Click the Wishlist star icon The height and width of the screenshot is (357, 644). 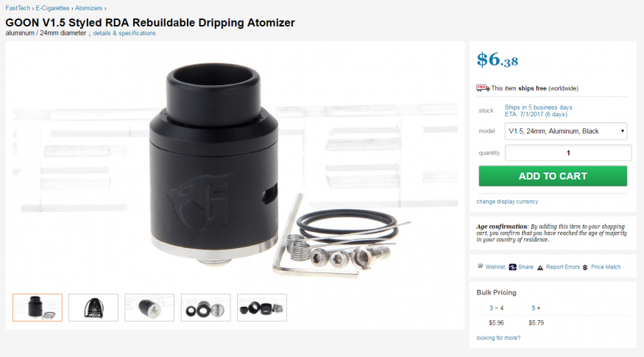(480, 266)
